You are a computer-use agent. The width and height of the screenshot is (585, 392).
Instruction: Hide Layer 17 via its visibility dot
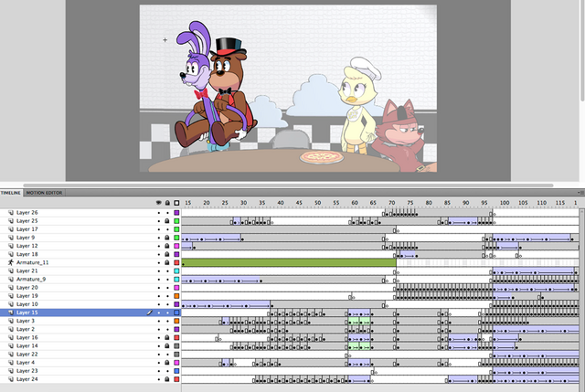coord(159,229)
